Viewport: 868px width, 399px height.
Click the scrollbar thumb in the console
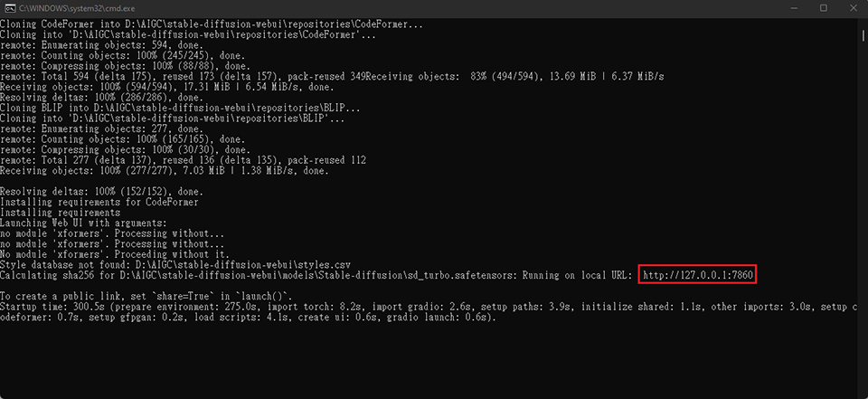click(x=862, y=41)
